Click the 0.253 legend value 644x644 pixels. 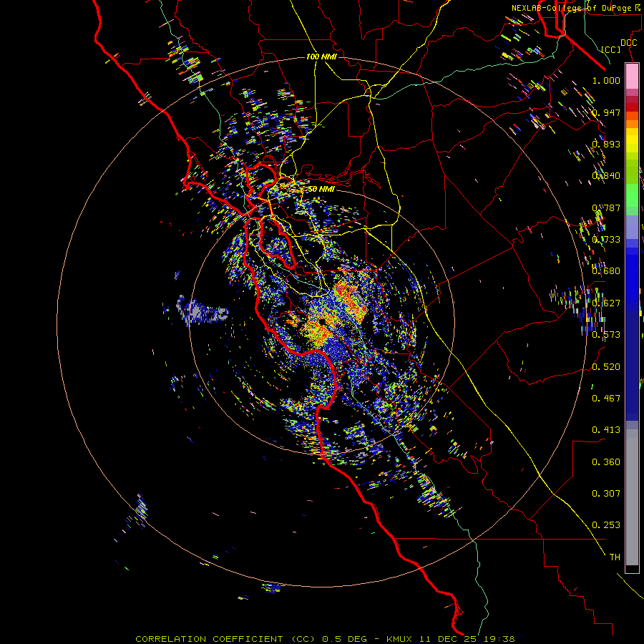pos(606,525)
